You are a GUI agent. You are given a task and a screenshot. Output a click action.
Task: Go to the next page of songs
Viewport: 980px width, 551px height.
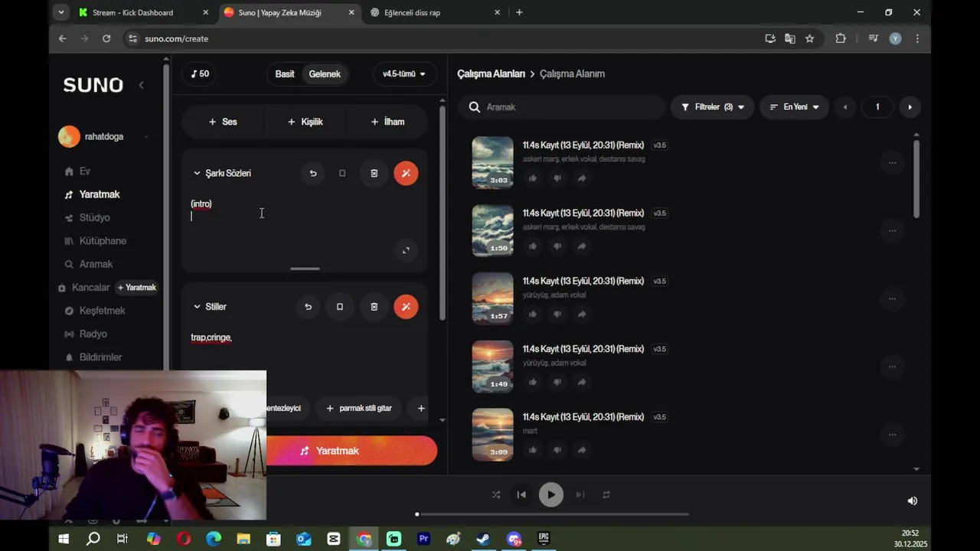point(910,107)
